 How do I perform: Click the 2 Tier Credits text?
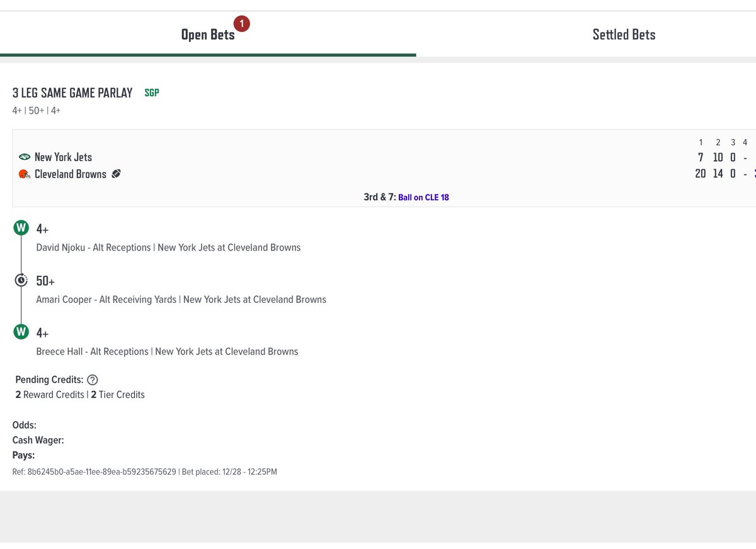[118, 395]
